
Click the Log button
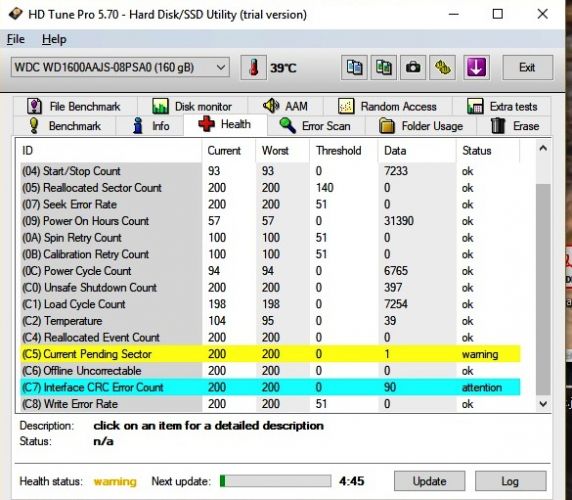tap(510, 481)
